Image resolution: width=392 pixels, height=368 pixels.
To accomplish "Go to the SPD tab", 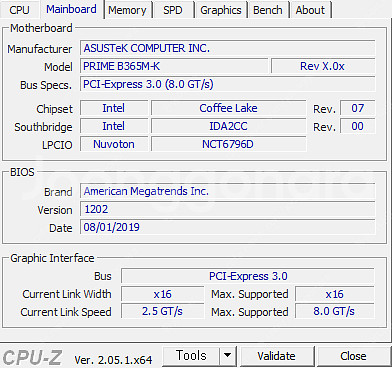I will 173,10.
